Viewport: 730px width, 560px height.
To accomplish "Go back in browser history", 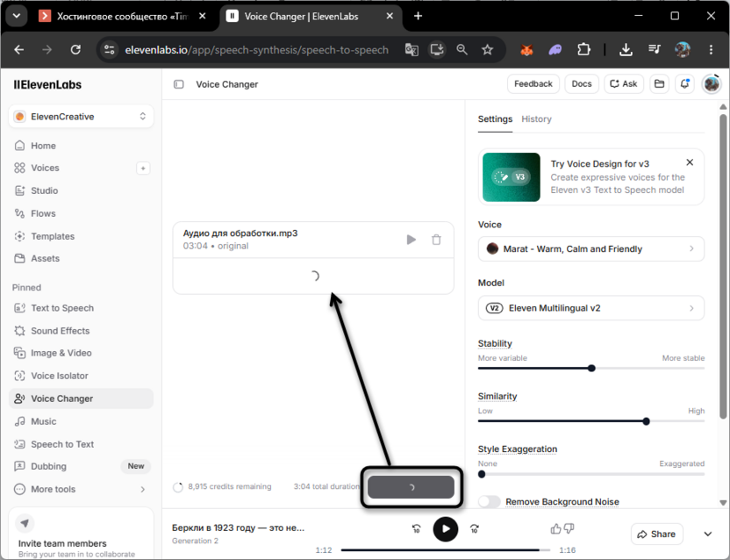I will 19,49.
